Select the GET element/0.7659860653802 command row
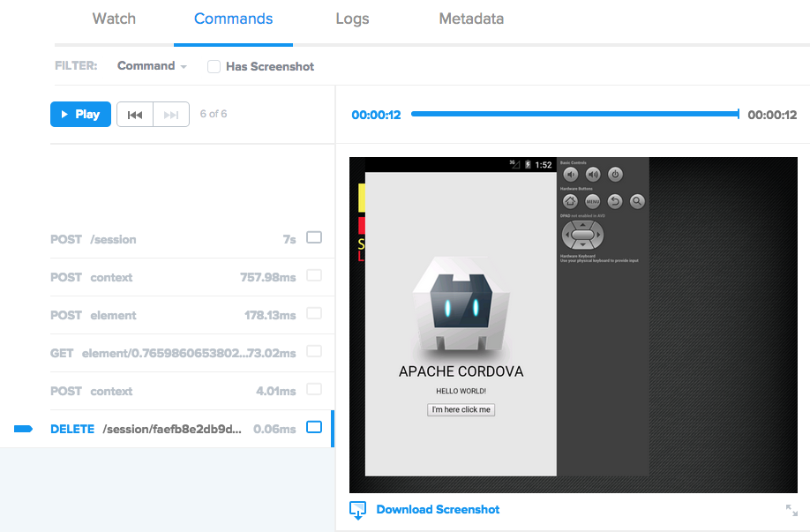Image resolution: width=810 pixels, height=532 pixels. pos(192,353)
